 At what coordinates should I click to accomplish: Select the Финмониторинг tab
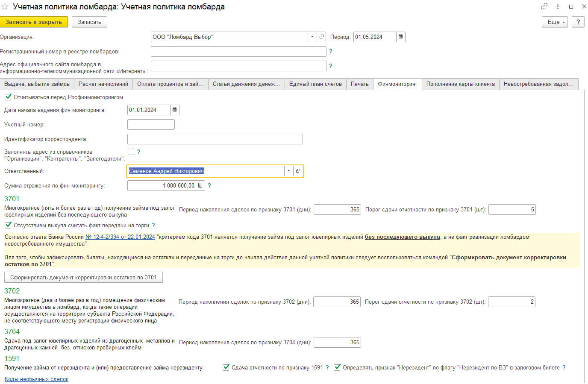(x=397, y=84)
